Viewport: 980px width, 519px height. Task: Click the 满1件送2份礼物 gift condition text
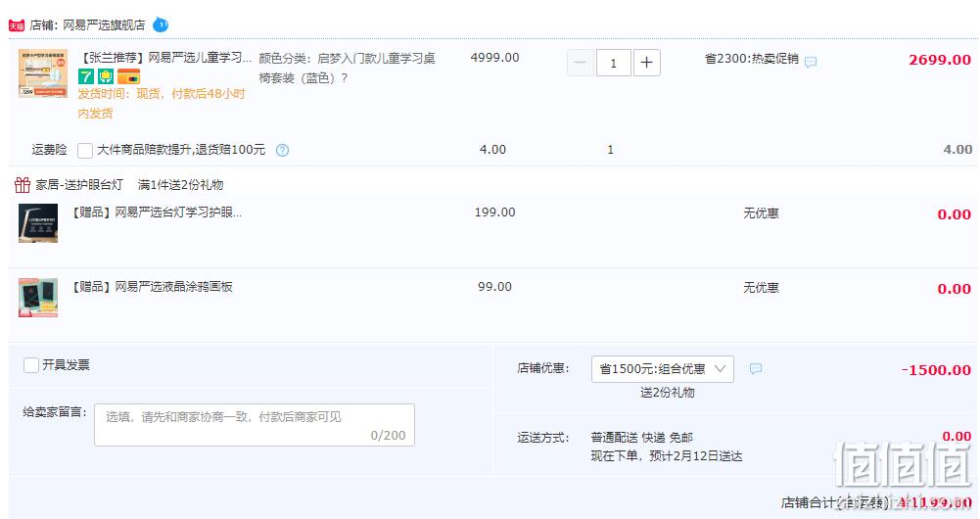[x=180, y=185]
